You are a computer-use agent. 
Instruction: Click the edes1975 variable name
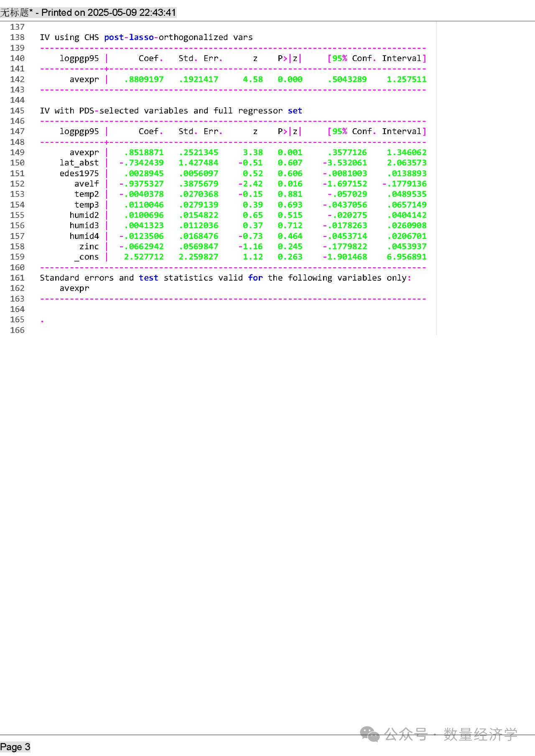pyautogui.click(x=79, y=173)
